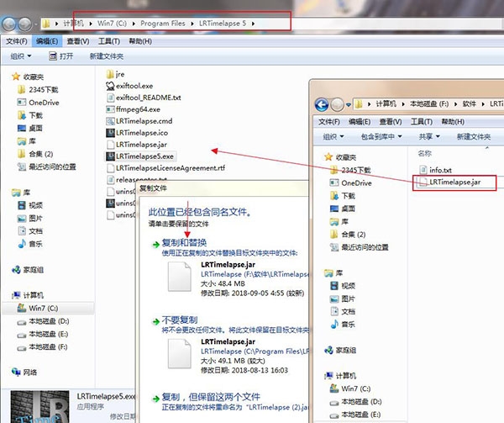Open 工具(T) menu in the Program Files window

coord(109,41)
